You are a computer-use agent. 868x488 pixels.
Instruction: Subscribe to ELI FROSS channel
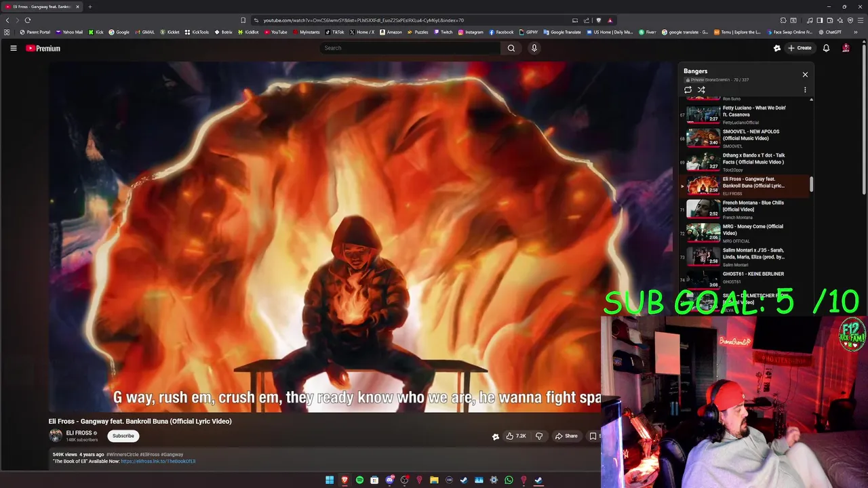123,436
